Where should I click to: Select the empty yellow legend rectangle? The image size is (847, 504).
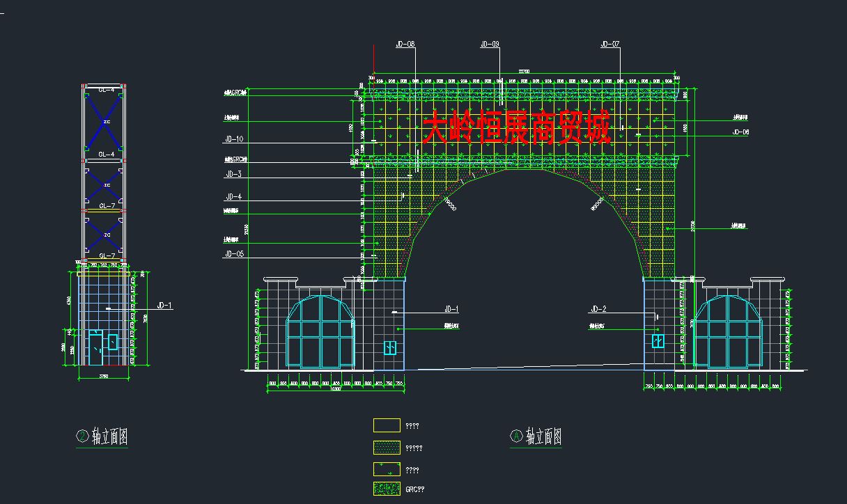(x=387, y=425)
